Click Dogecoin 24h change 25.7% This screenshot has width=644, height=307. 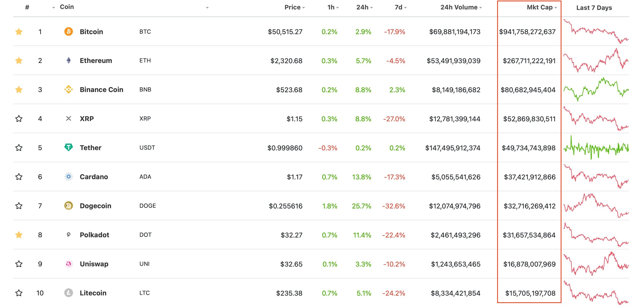click(x=362, y=206)
